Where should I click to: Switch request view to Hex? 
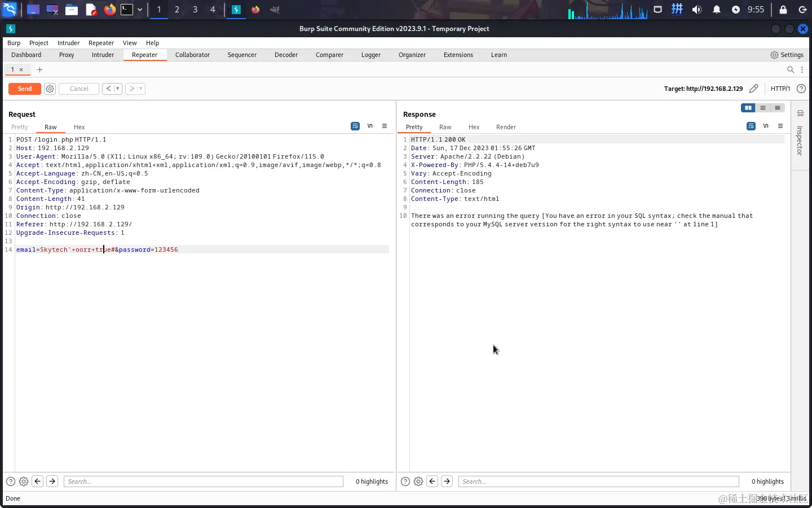79,127
